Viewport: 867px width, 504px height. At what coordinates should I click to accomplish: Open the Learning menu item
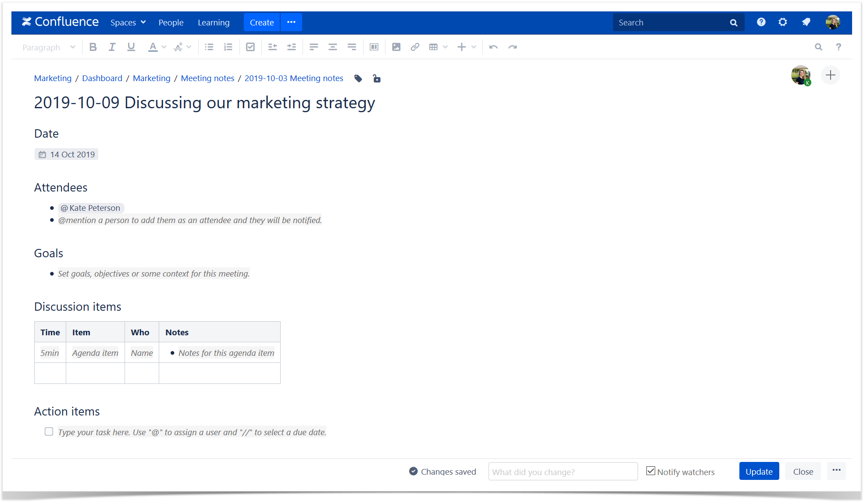pos(214,22)
